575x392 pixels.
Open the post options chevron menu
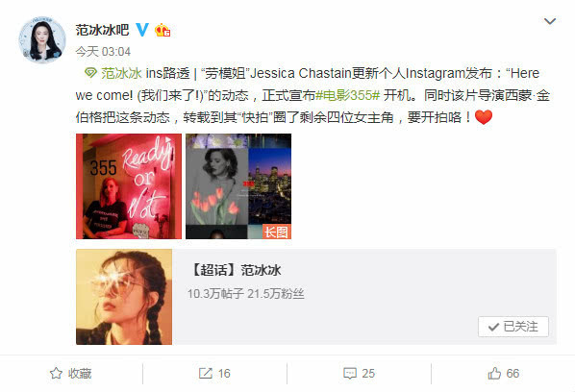(x=550, y=21)
